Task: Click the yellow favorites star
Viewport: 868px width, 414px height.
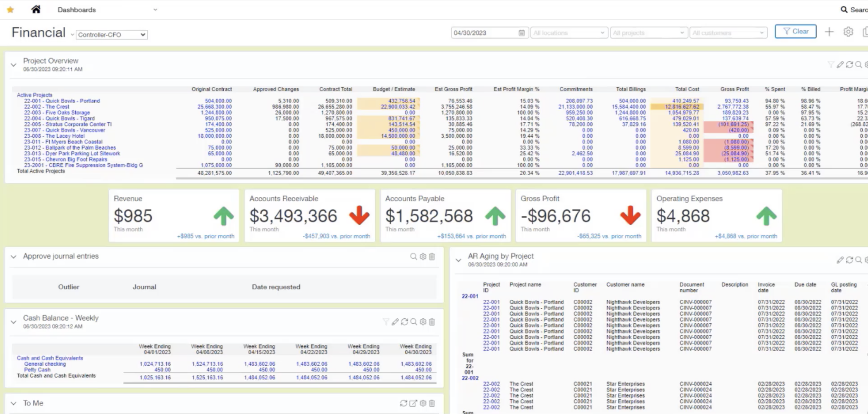Action: [11, 10]
